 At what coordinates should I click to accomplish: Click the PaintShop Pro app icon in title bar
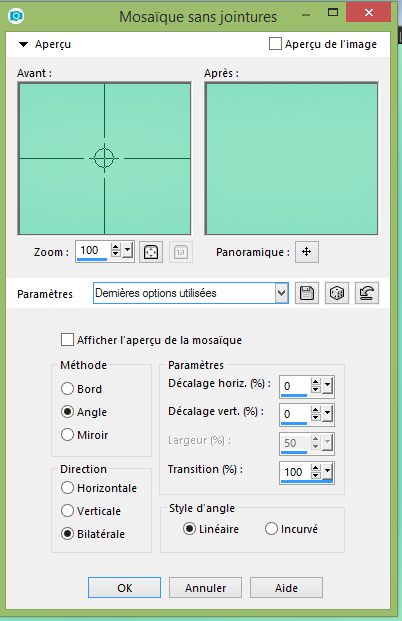point(16,16)
